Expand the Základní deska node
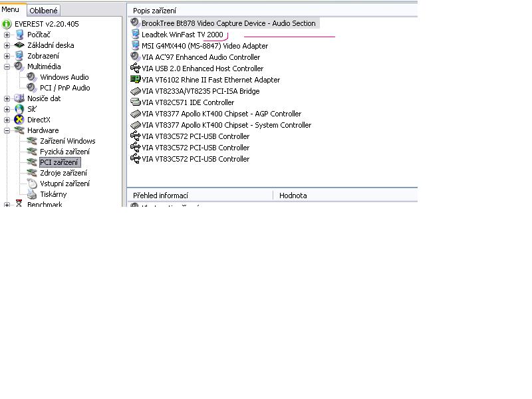 (x=7, y=45)
